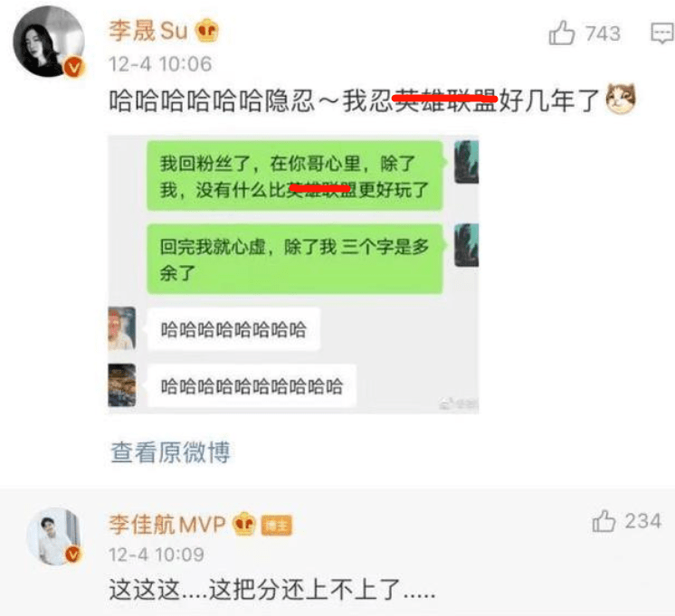675x616 pixels.
Task: Open reply icon beside 743 likes
Action: click(x=662, y=33)
